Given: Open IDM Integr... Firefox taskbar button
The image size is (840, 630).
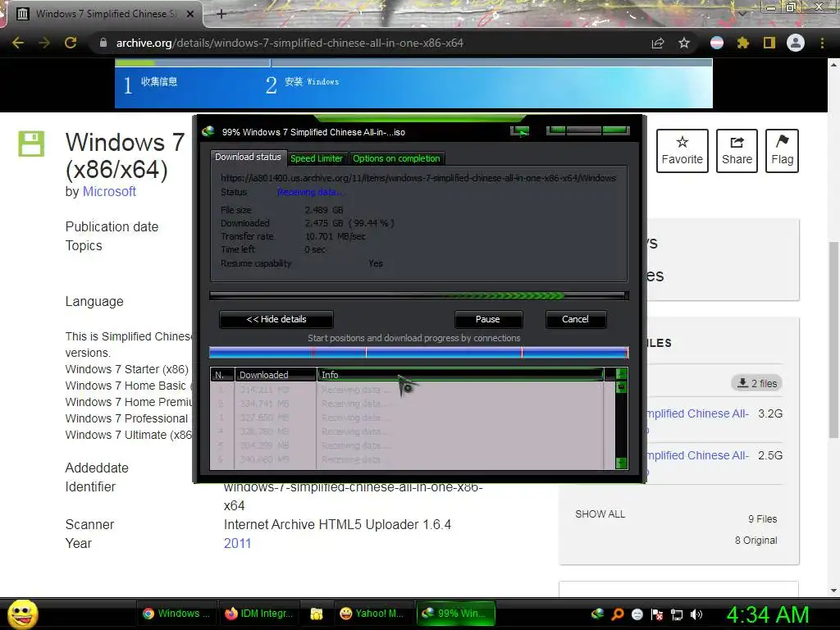Looking at the screenshot, I should (x=258, y=614).
